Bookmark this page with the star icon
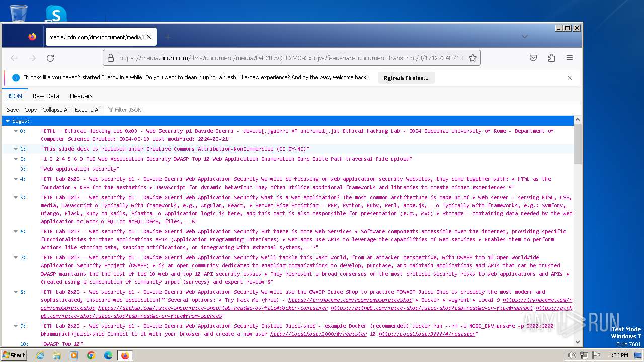Screen dimensions: 644x362 coord(473,58)
